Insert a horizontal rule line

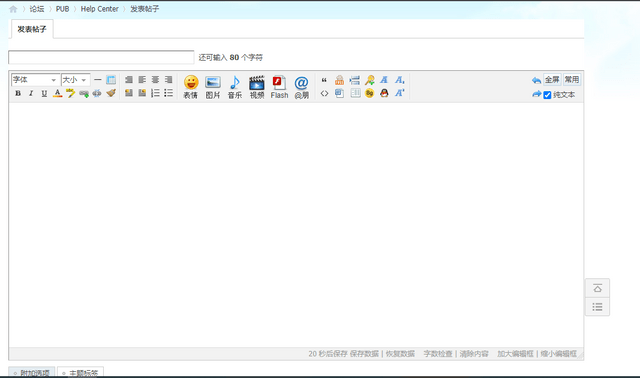[x=98, y=80]
